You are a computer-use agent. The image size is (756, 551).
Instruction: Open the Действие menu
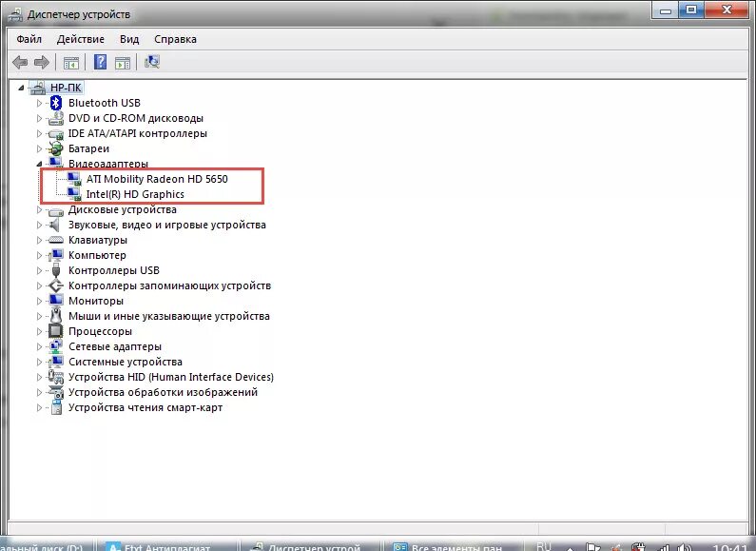81,39
